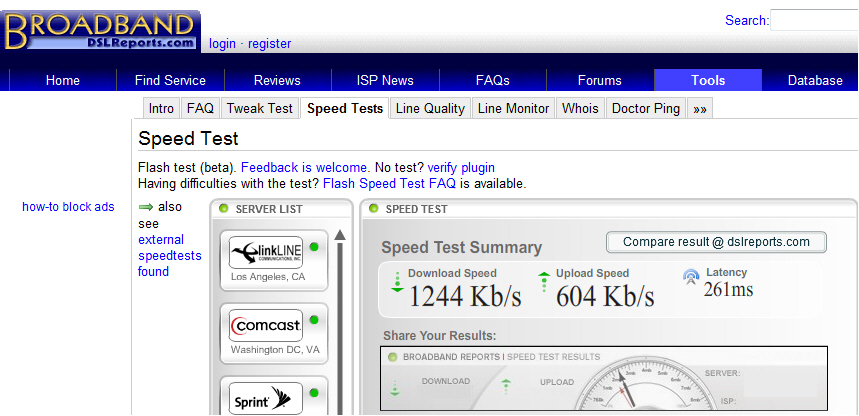The image size is (859, 416).
Task: Click the green download speed arrow icon
Action: pyautogui.click(x=397, y=282)
